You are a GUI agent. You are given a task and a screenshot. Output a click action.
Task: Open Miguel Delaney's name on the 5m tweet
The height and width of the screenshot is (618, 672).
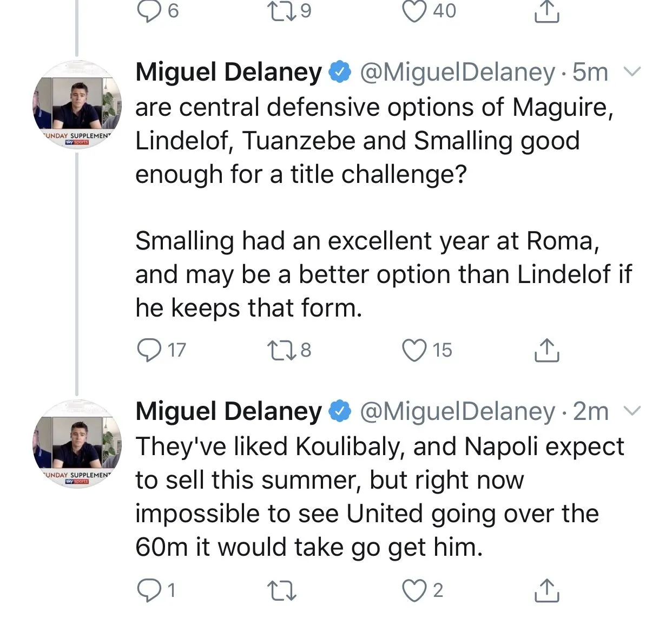tap(228, 72)
